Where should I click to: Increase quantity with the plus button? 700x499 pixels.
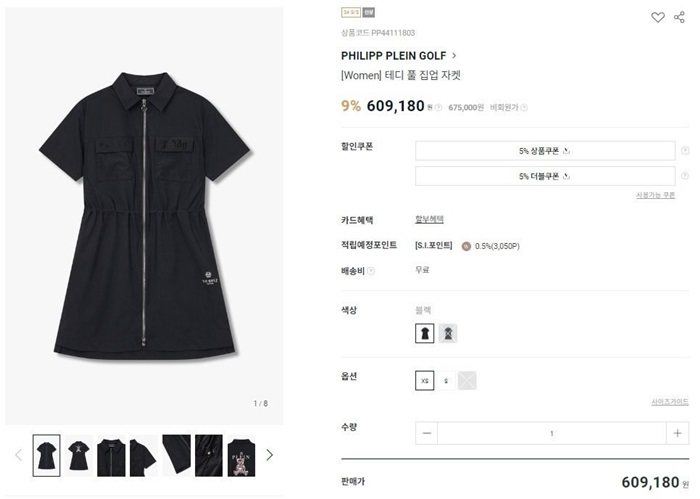[x=677, y=433]
